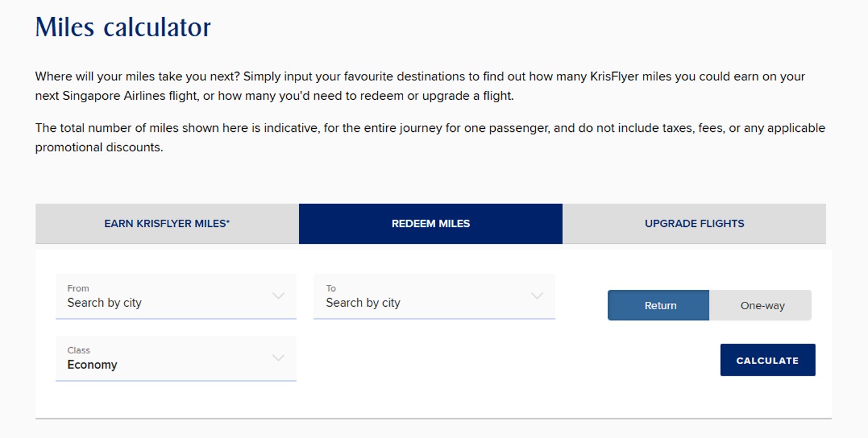The width and height of the screenshot is (868, 438).
Task: Click the Miles calculator heading
Action: (x=123, y=27)
